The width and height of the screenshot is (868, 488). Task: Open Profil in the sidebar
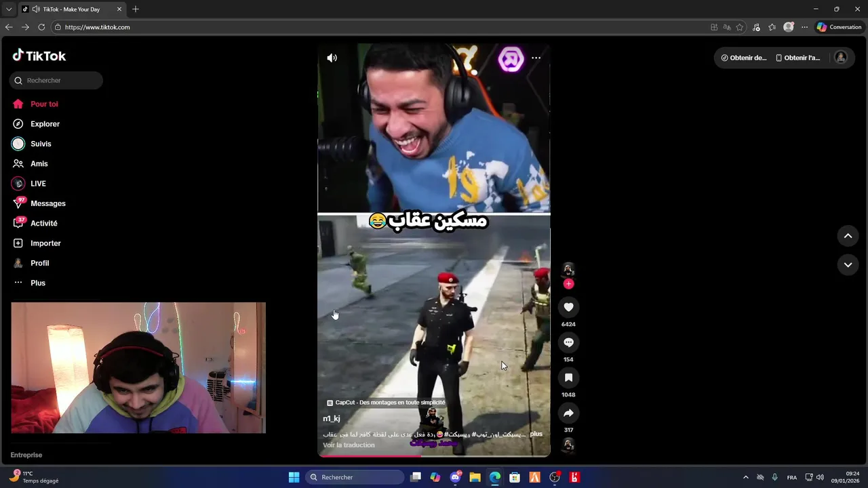(31, 263)
